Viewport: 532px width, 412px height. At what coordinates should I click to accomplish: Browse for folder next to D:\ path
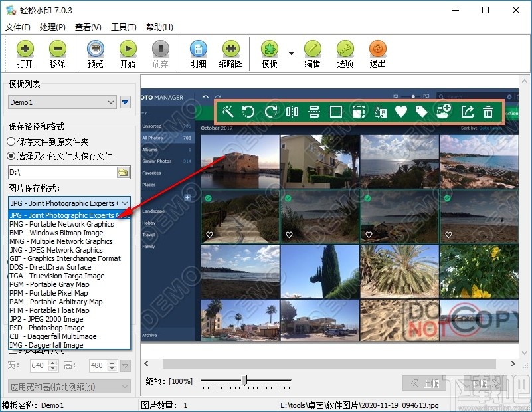click(x=123, y=173)
